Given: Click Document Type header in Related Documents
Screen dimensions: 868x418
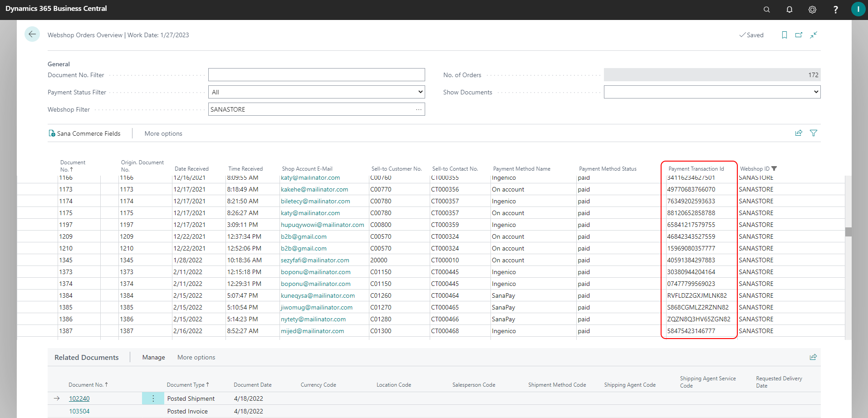Looking at the screenshot, I should (188, 385).
